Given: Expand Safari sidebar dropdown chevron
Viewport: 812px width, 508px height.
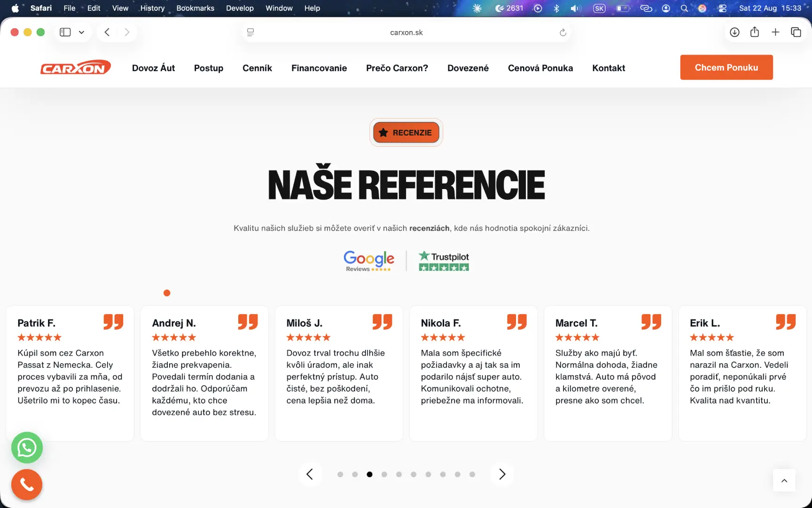Looking at the screenshot, I should pyautogui.click(x=81, y=32).
